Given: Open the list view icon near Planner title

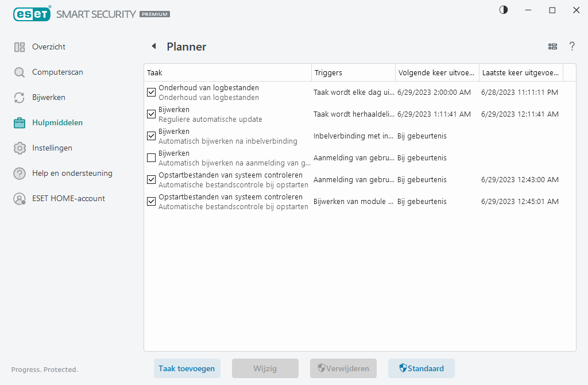Looking at the screenshot, I should point(552,47).
